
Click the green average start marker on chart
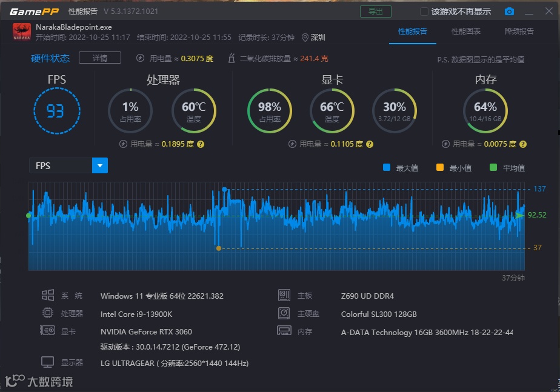[x=28, y=216]
